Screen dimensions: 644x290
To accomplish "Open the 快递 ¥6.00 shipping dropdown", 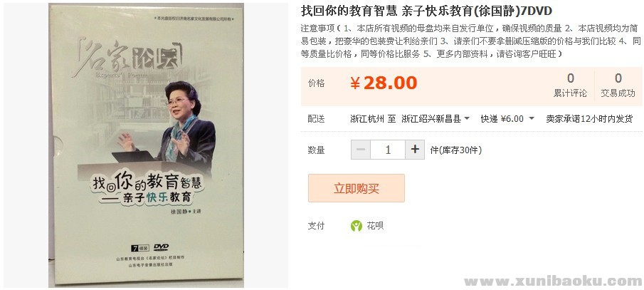I will coord(507,119).
